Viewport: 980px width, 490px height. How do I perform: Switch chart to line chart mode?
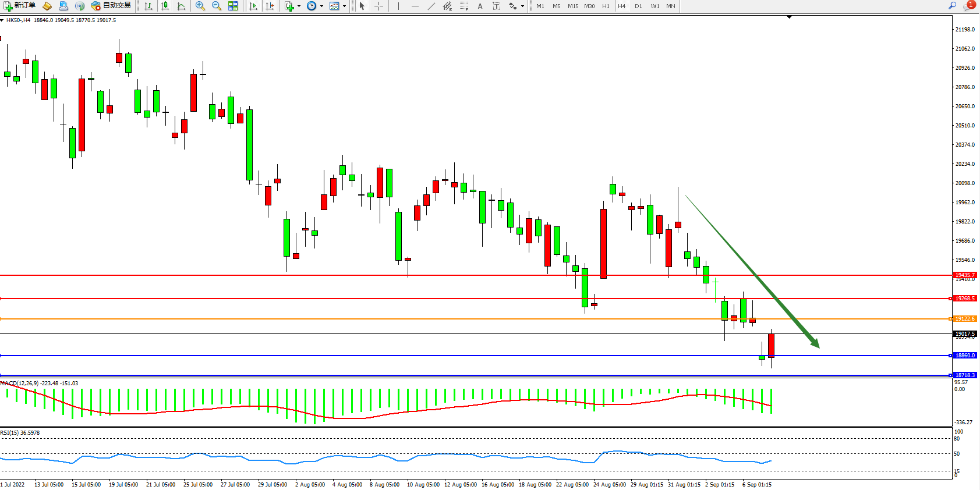tap(181, 6)
